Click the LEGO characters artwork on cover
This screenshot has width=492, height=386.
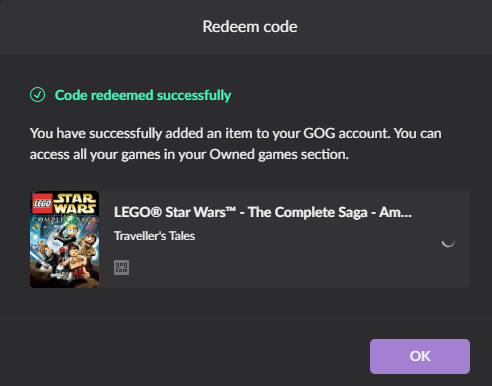(x=64, y=255)
